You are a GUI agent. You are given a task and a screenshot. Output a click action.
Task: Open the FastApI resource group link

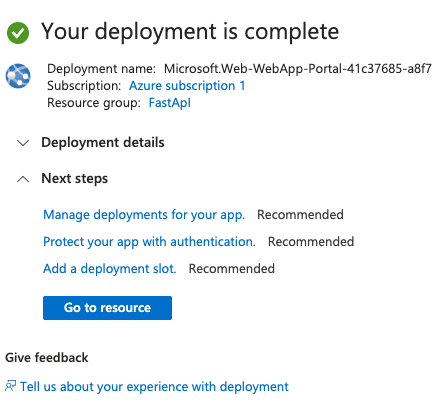pos(170,103)
